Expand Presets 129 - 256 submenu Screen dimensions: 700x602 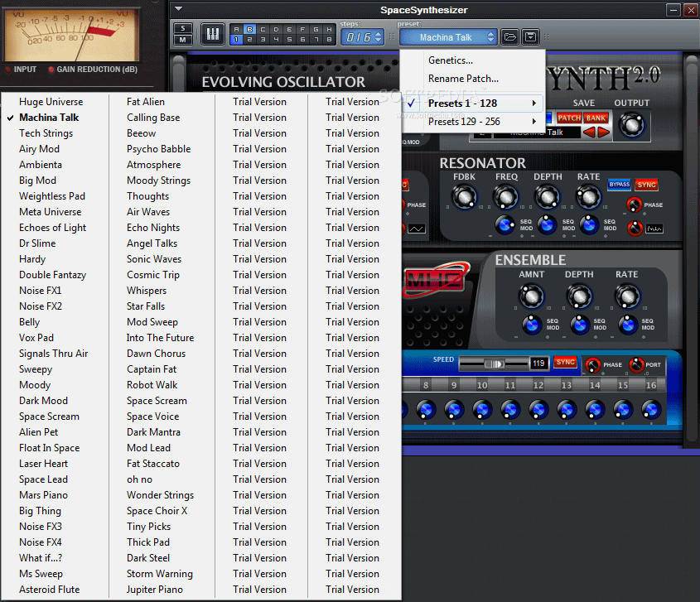click(472, 122)
